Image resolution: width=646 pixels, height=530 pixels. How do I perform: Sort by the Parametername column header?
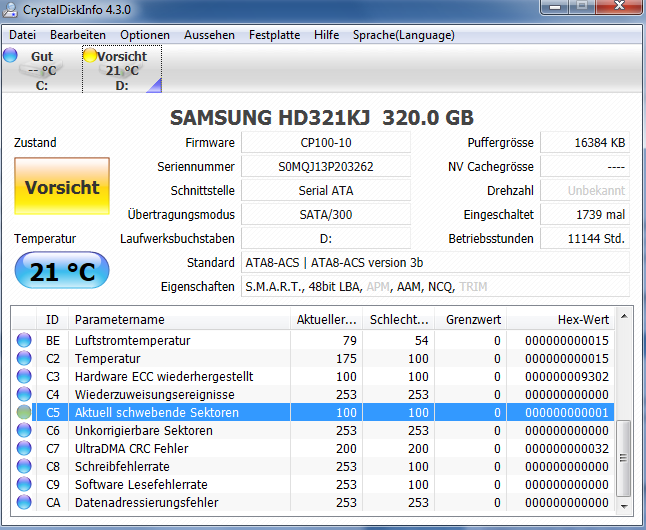pos(179,319)
